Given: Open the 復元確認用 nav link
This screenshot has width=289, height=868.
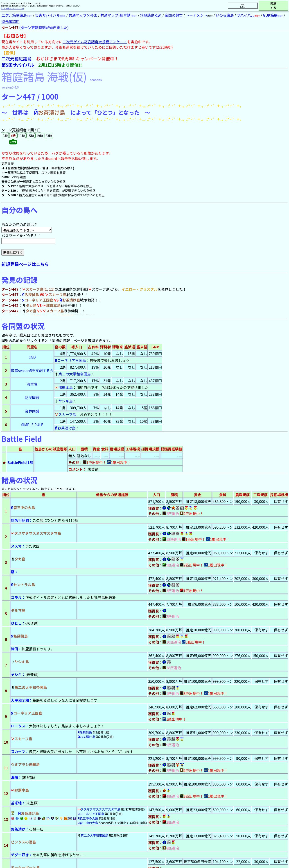Looking at the screenshot, I should [x=10, y=22].
